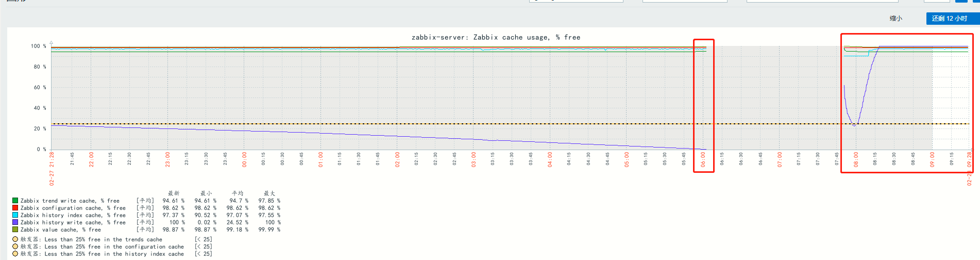Click the 最小 column header
Screen dimensions: 980x260
(x=206, y=193)
